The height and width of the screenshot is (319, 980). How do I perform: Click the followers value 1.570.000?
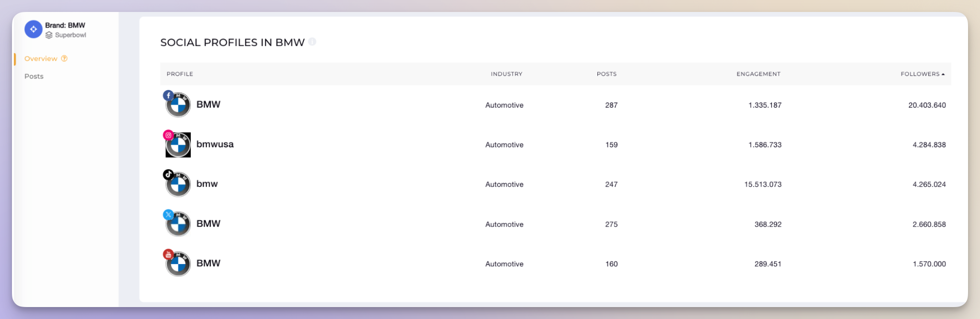pyautogui.click(x=929, y=264)
